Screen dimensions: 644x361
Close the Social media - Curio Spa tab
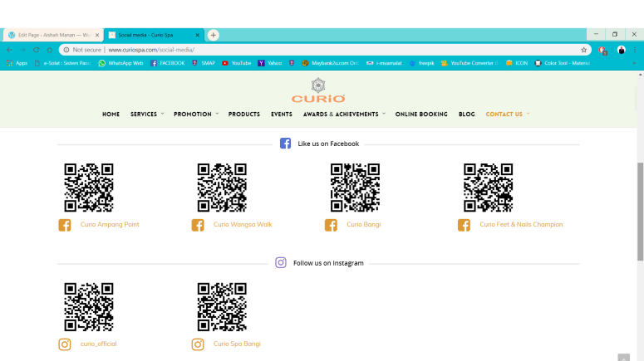(197, 36)
